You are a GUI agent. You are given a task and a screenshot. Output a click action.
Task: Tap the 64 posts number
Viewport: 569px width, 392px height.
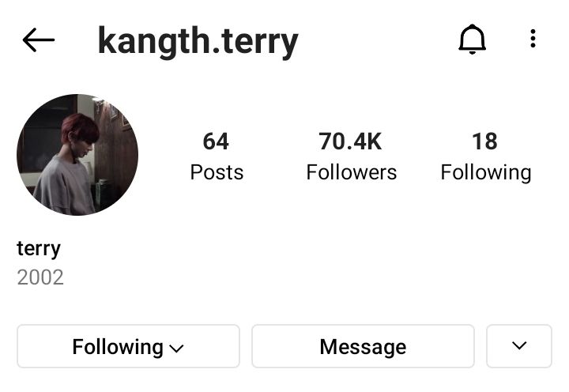pos(216,141)
